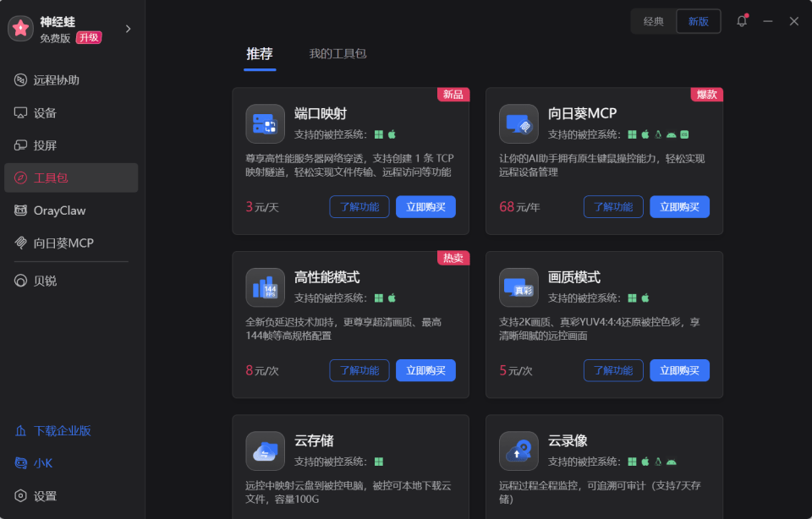Click the Android icon under 云录像
Screen dimensions: 812x519
671,462
